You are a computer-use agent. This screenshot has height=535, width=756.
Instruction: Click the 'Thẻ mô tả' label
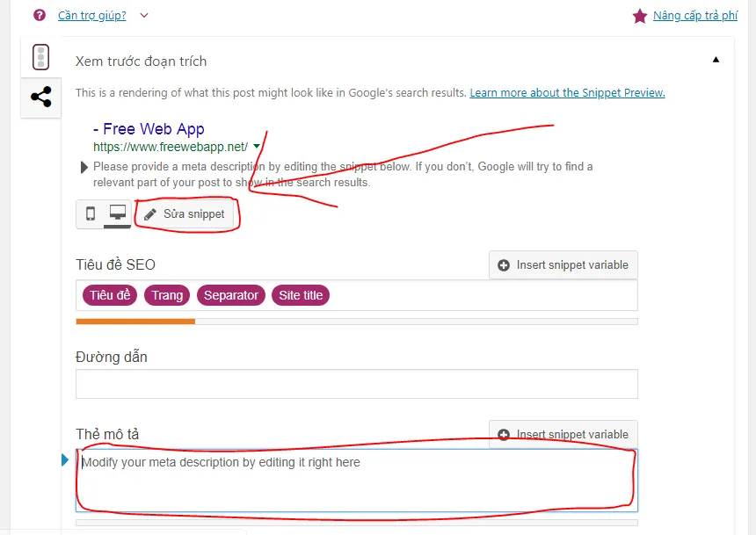coord(107,434)
